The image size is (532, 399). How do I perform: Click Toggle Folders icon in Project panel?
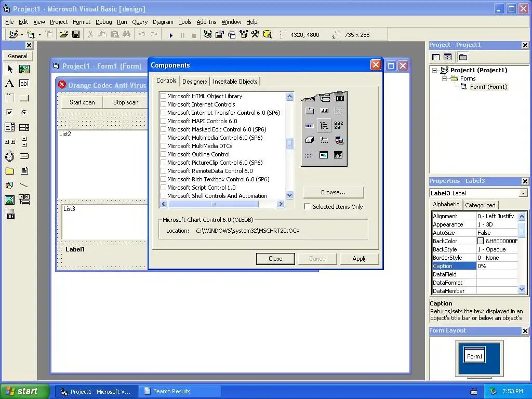(x=463, y=57)
